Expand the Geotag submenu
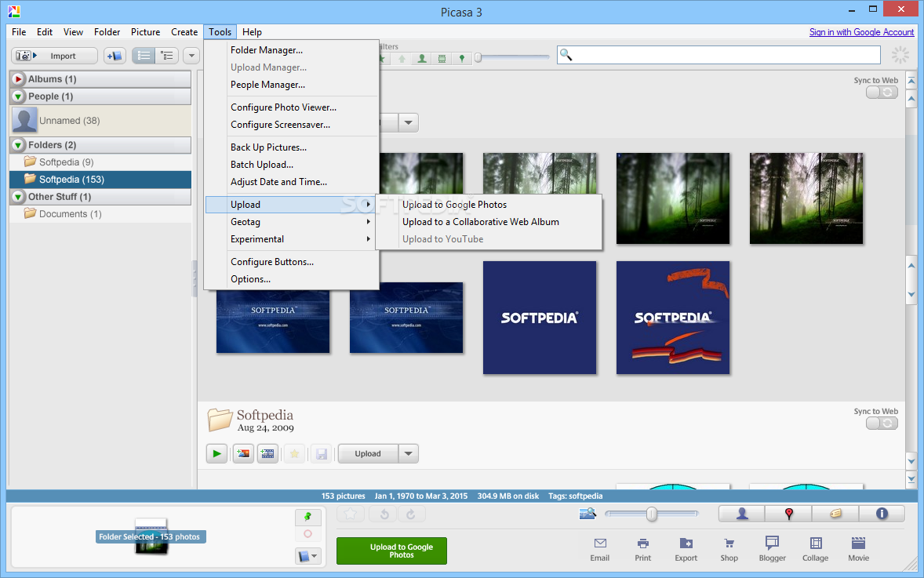This screenshot has width=924, height=578. coord(291,221)
